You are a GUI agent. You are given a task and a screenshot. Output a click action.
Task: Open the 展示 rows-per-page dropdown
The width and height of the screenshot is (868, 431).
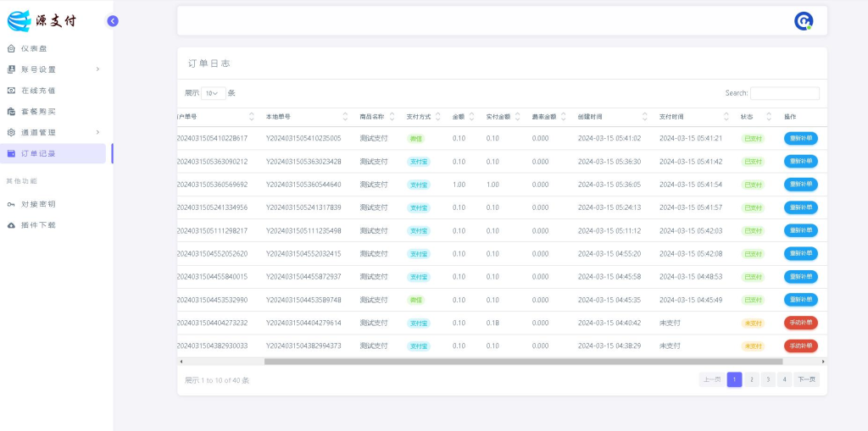coord(213,93)
